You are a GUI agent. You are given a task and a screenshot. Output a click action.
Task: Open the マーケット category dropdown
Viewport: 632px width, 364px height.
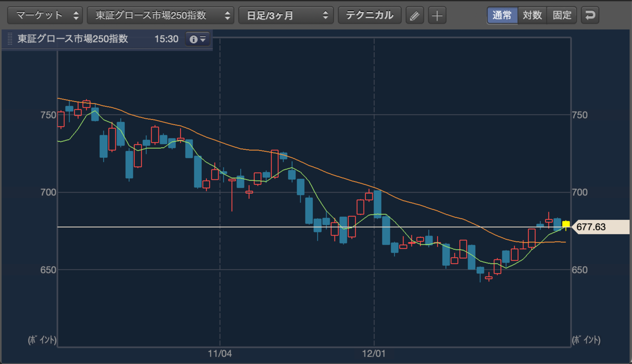point(45,15)
